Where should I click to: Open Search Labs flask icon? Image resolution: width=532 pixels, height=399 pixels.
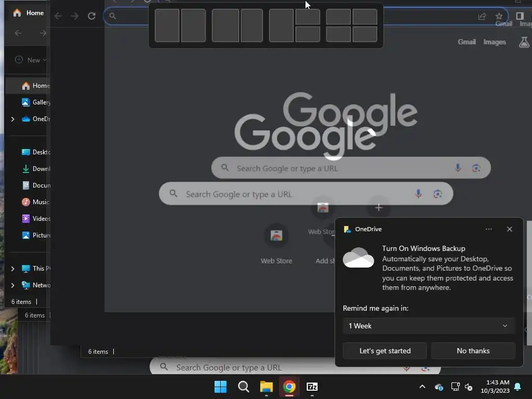click(524, 42)
